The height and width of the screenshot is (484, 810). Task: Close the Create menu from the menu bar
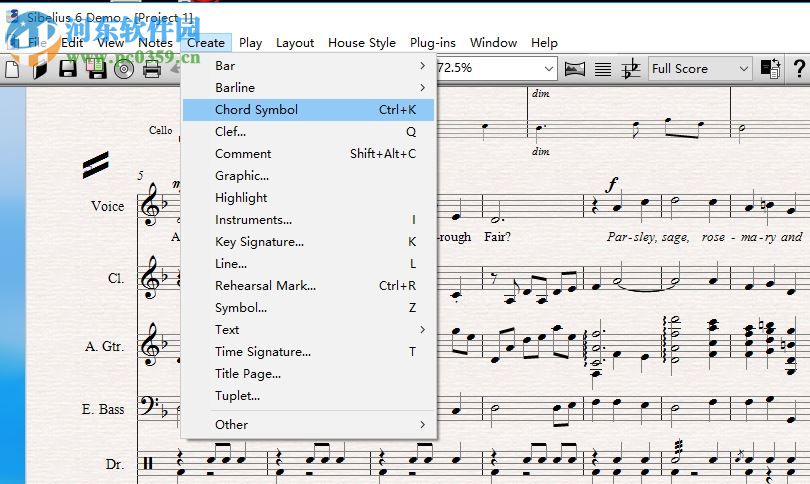pyautogui.click(x=206, y=42)
